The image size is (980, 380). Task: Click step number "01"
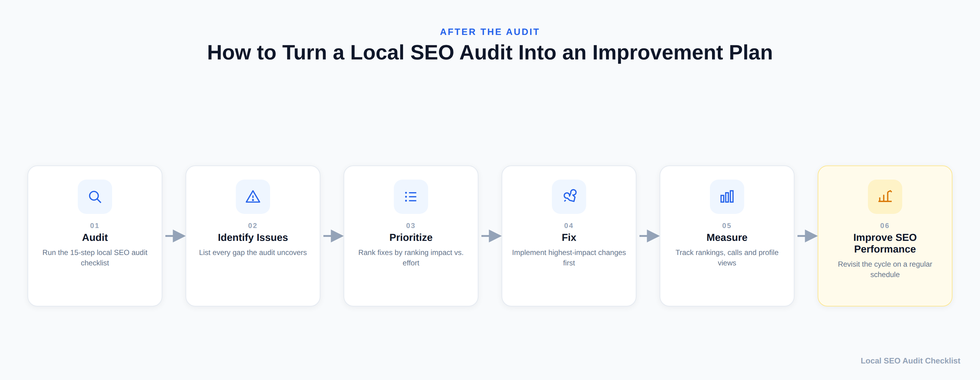(95, 226)
